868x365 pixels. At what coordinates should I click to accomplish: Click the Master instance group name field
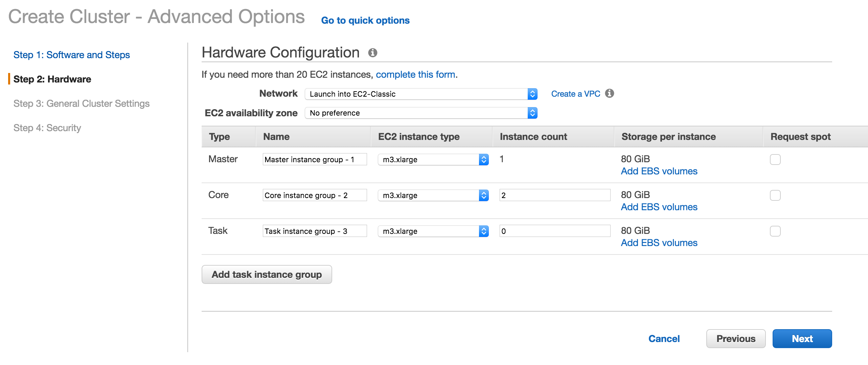click(x=314, y=160)
